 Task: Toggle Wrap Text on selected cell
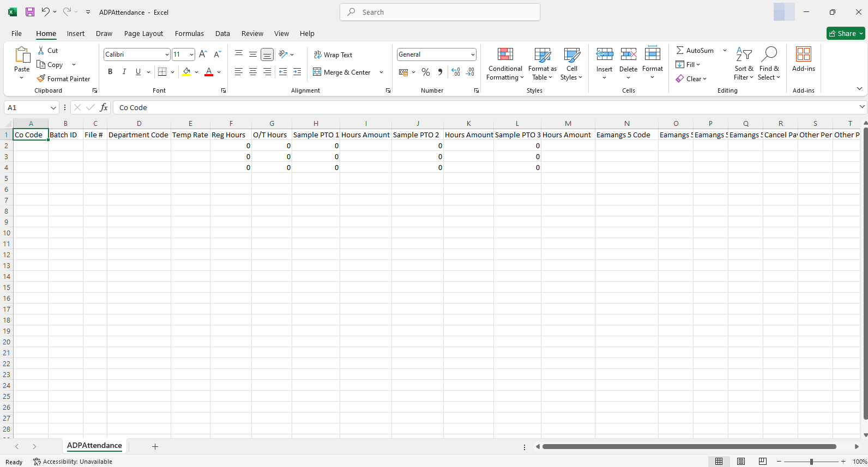[x=333, y=54]
